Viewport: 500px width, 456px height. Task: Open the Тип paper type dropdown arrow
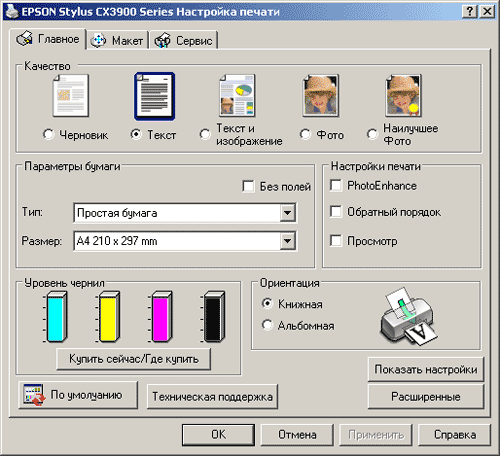click(x=288, y=213)
